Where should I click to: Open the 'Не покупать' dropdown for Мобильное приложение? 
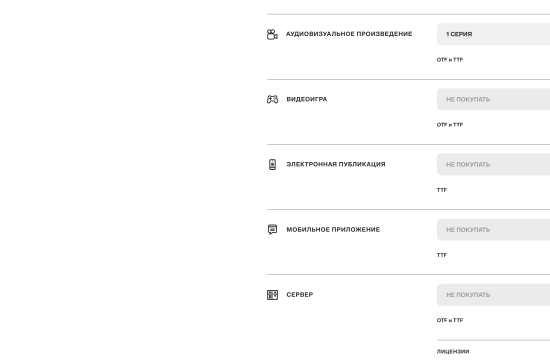pyautogui.click(x=493, y=230)
